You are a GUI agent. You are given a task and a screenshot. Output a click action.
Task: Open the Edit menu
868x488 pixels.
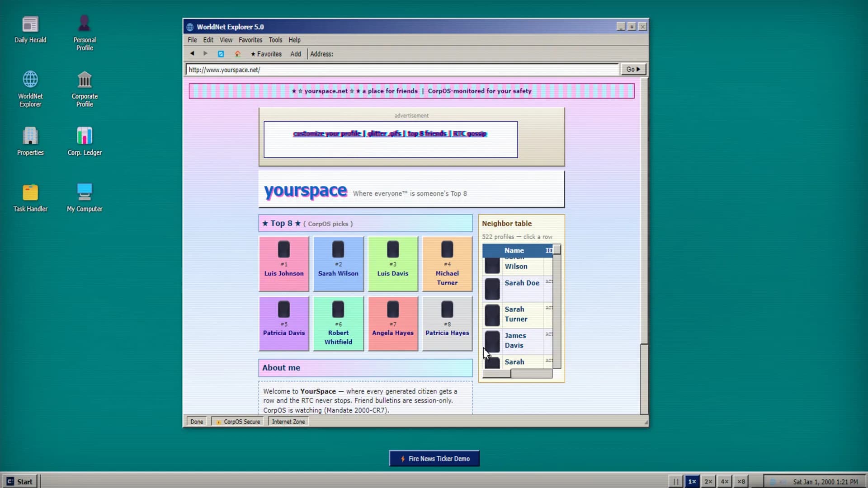point(208,40)
